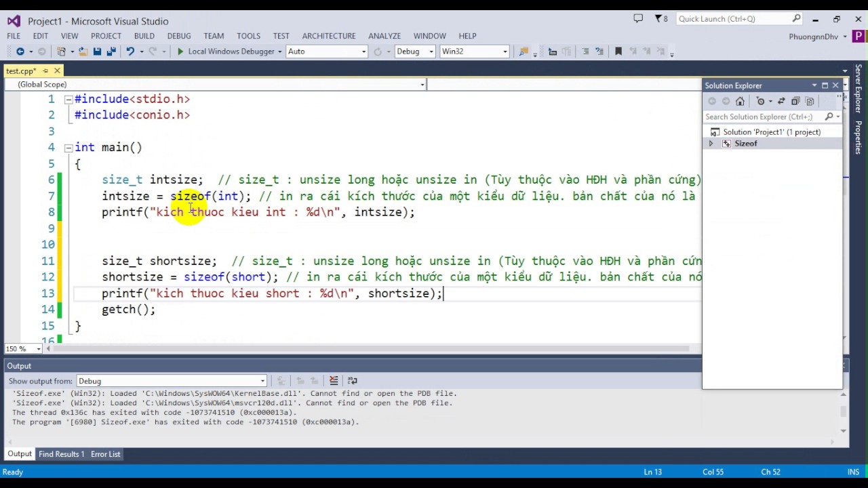The width and height of the screenshot is (868, 488).
Task: Click the feedback speech-bubble icon
Action: click(638, 18)
